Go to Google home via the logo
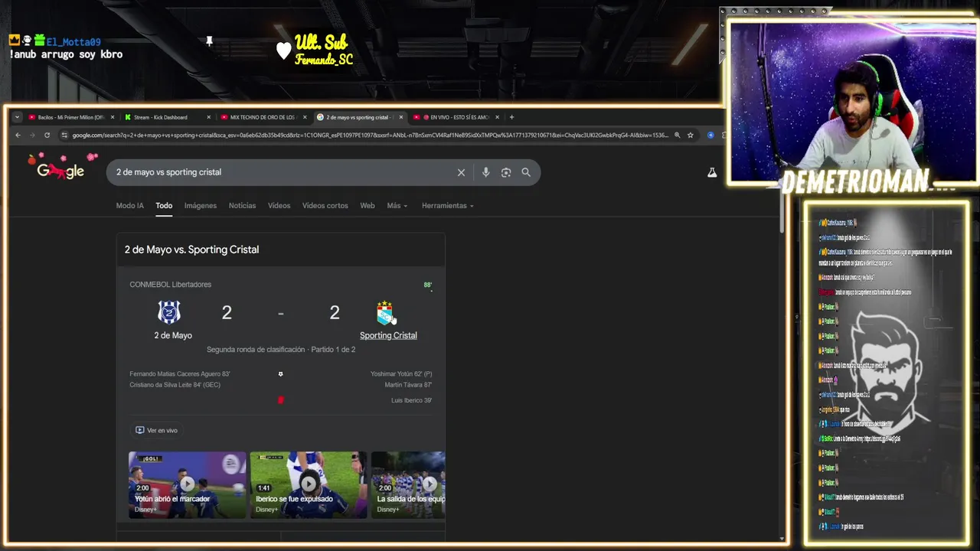The height and width of the screenshot is (551, 980). tap(60, 171)
